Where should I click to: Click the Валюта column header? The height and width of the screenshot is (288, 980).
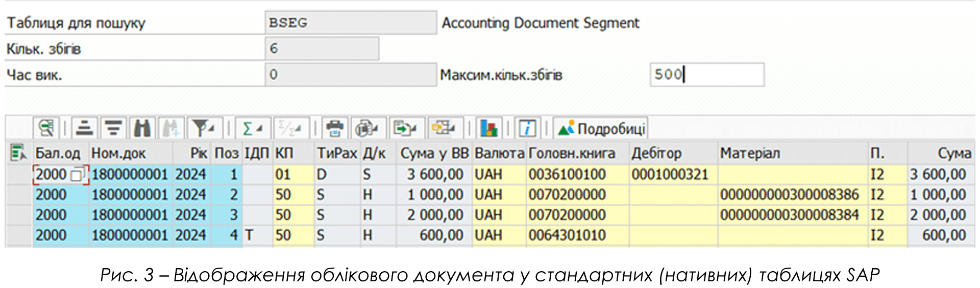[x=499, y=153]
